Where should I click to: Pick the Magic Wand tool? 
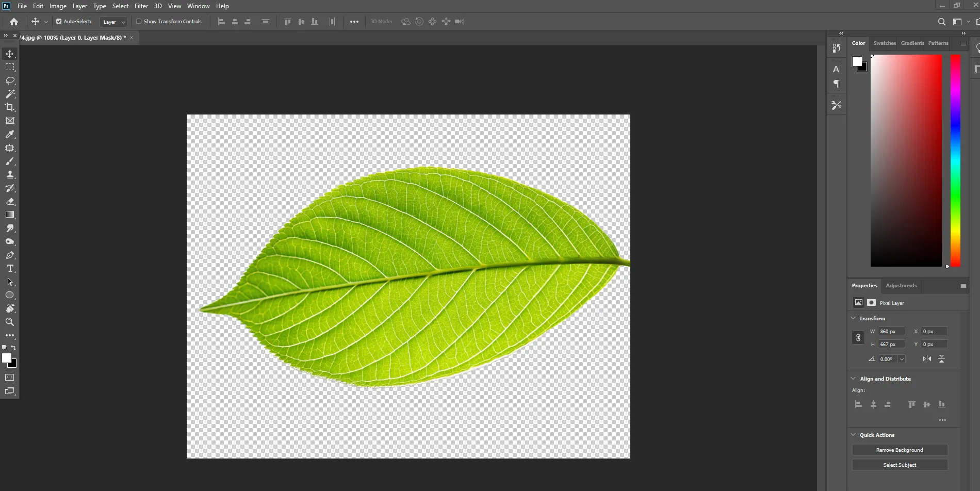pyautogui.click(x=10, y=94)
